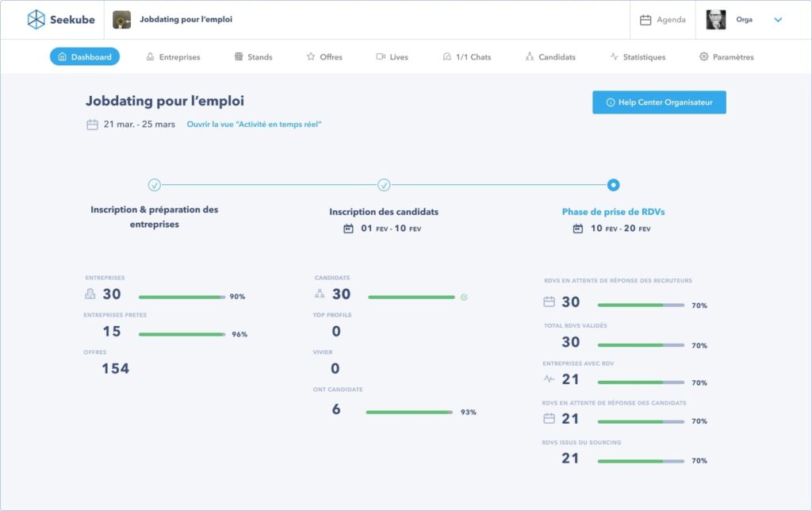Select the Inscription des candidats step marker
Image resolution: width=812 pixels, height=511 pixels.
[384, 185]
